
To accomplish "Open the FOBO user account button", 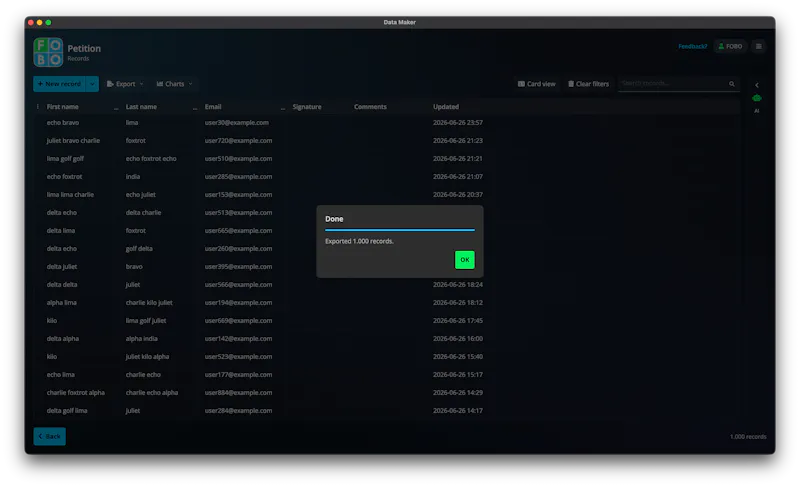I will click(x=730, y=46).
